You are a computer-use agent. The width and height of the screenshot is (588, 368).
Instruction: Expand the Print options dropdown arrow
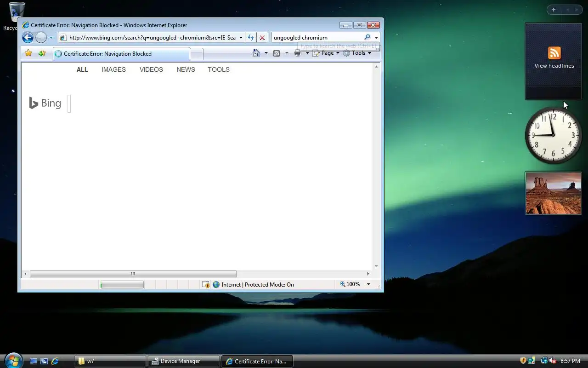coord(307,53)
